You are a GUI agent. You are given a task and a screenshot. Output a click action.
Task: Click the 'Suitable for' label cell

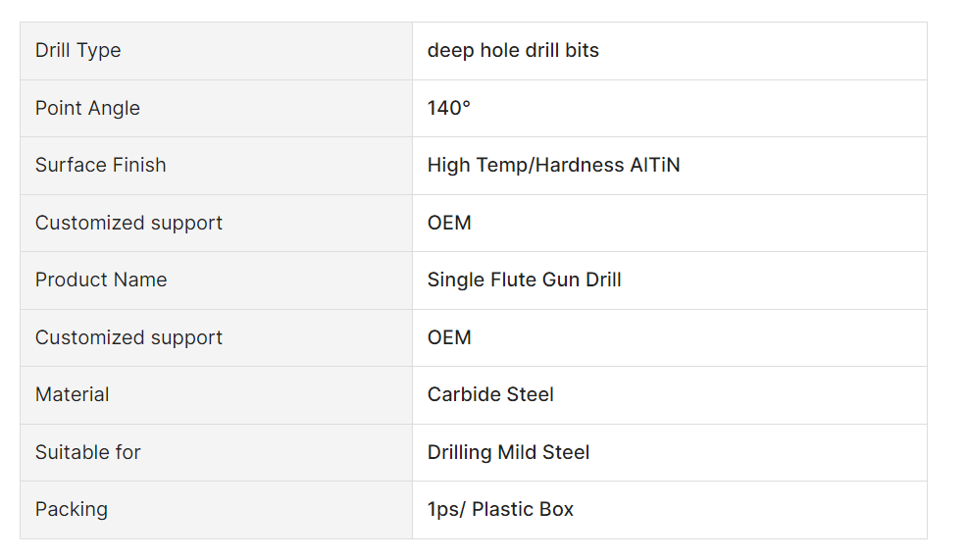(216, 452)
